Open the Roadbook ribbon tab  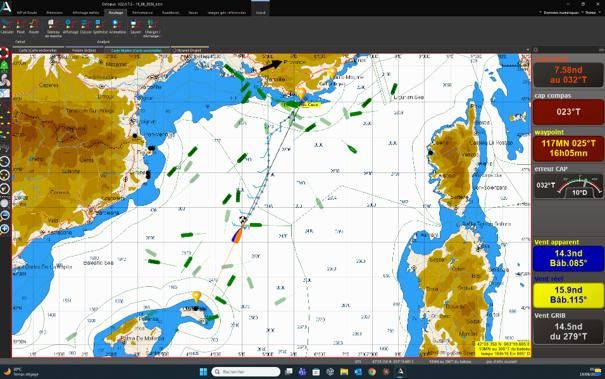tap(171, 13)
